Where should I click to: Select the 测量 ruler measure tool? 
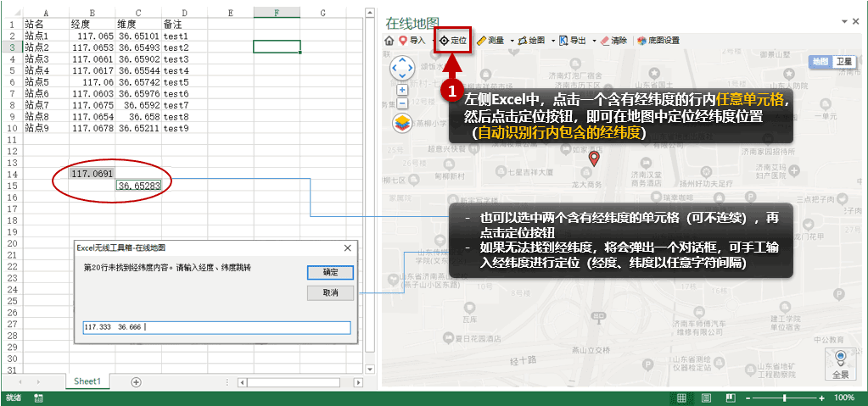(490, 41)
